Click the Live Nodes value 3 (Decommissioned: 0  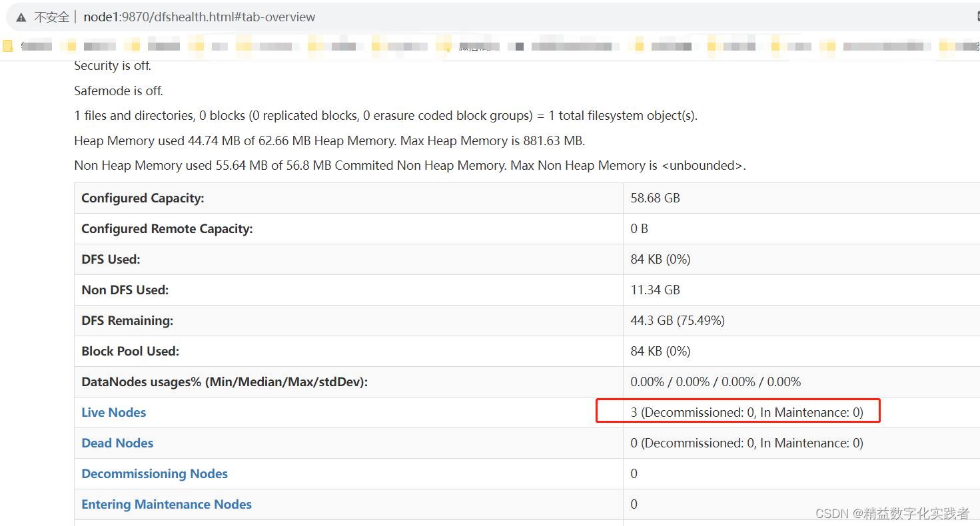(747, 412)
